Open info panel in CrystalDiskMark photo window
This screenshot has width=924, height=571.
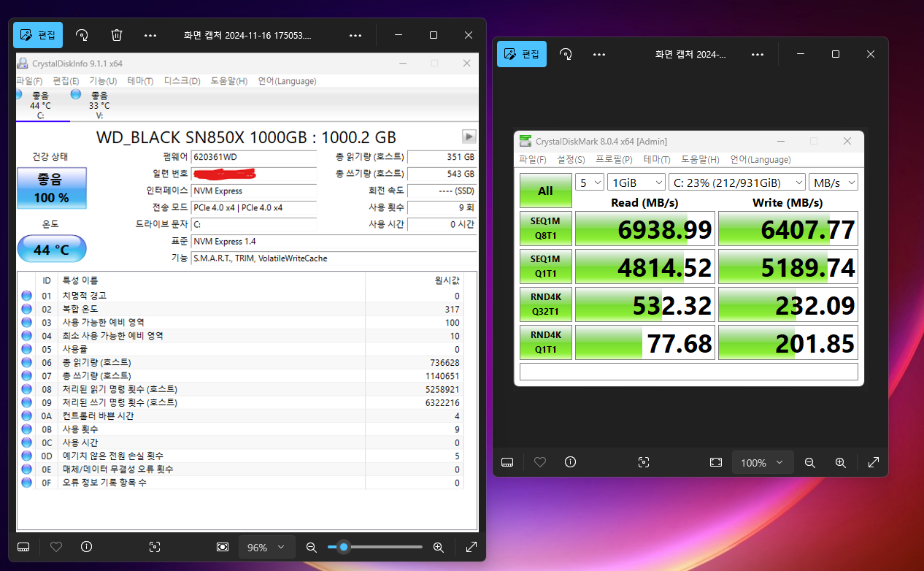(571, 462)
